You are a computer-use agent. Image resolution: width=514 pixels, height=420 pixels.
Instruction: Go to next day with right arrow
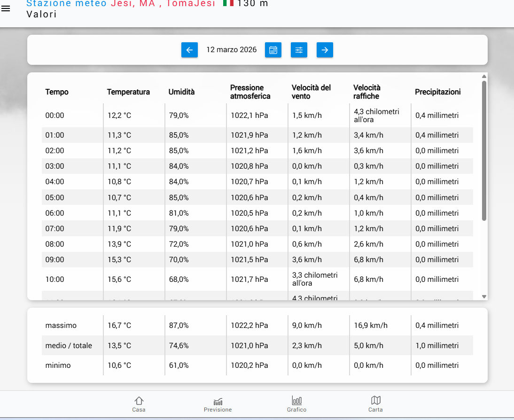pos(325,50)
